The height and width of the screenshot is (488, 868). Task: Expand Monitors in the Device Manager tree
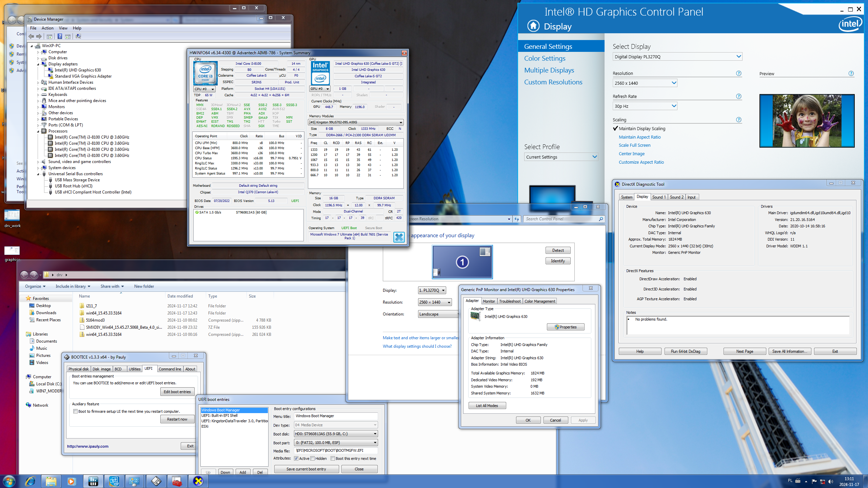(38, 106)
